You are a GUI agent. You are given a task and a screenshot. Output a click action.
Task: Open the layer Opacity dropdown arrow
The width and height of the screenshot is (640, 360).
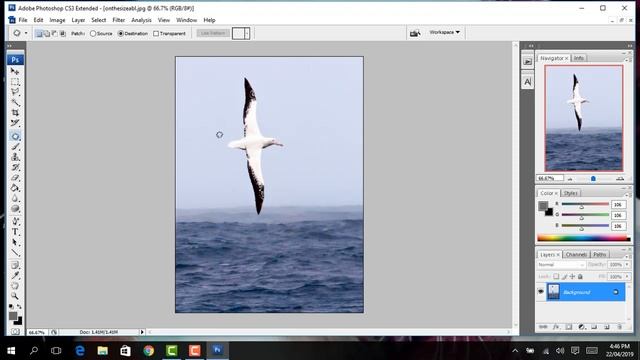point(627,265)
